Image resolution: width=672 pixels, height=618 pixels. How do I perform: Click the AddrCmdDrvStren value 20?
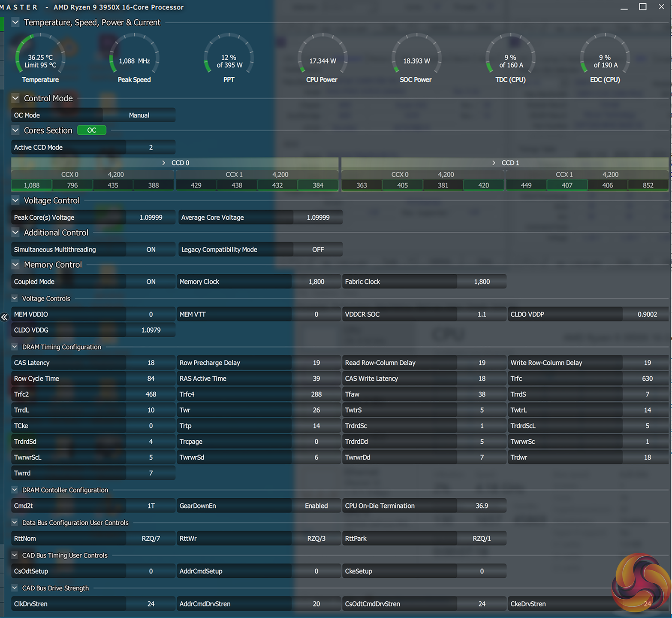point(316,604)
